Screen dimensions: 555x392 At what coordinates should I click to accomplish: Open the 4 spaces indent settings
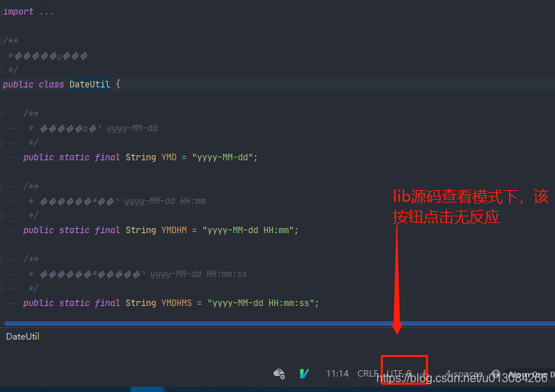click(464, 374)
